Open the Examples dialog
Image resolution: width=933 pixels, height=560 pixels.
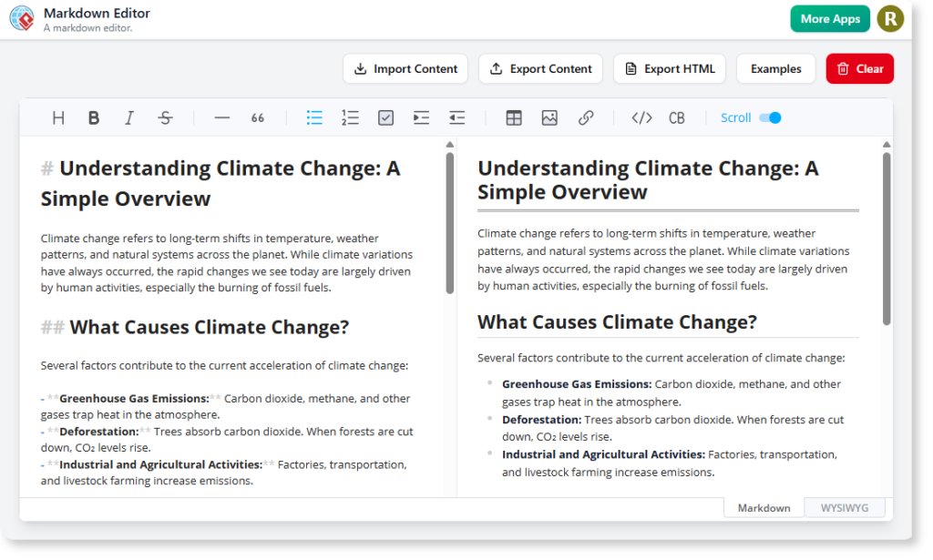[x=775, y=68]
